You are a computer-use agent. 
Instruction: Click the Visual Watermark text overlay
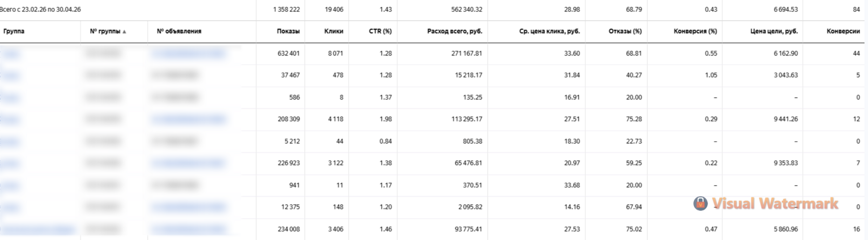[775, 203]
